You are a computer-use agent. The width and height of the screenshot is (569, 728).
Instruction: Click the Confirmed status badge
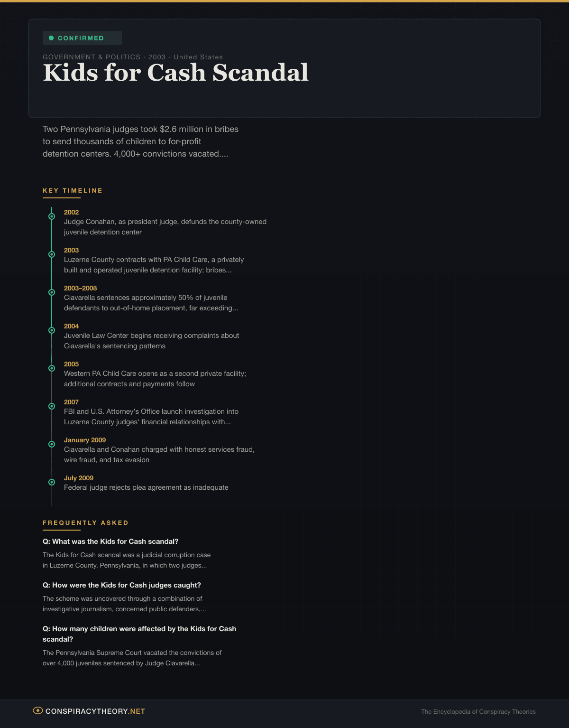82,38
